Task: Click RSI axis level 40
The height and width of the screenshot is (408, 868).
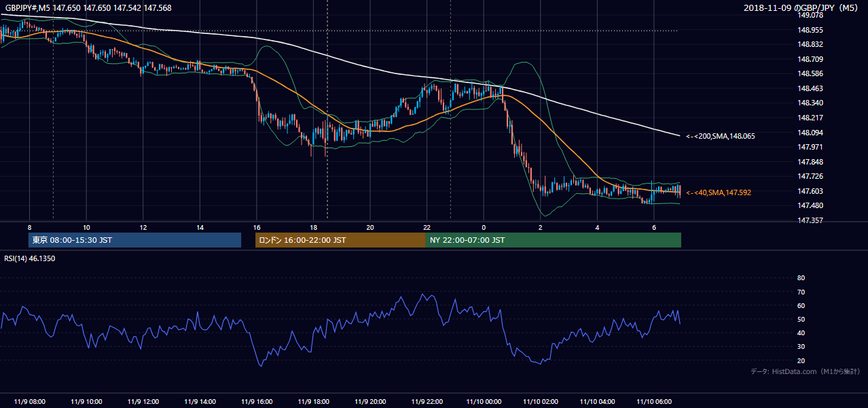Action: (x=801, y=333)
